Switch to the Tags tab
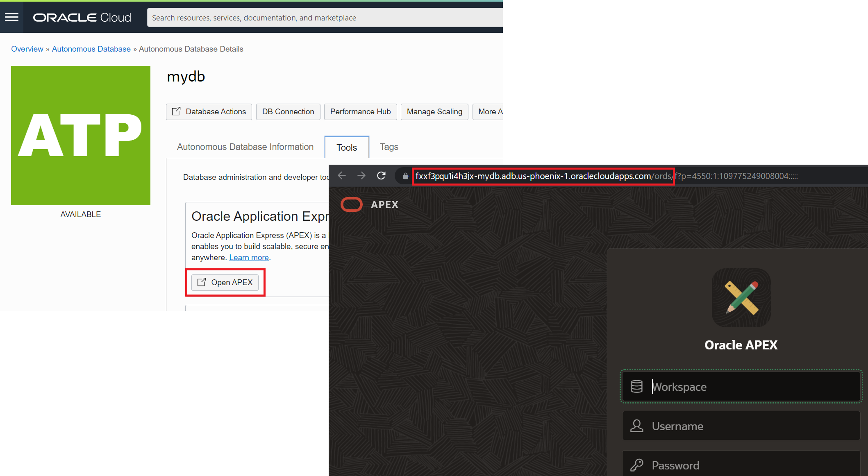Viewport: 868px width, 476px height. click(x=389, y=147)
